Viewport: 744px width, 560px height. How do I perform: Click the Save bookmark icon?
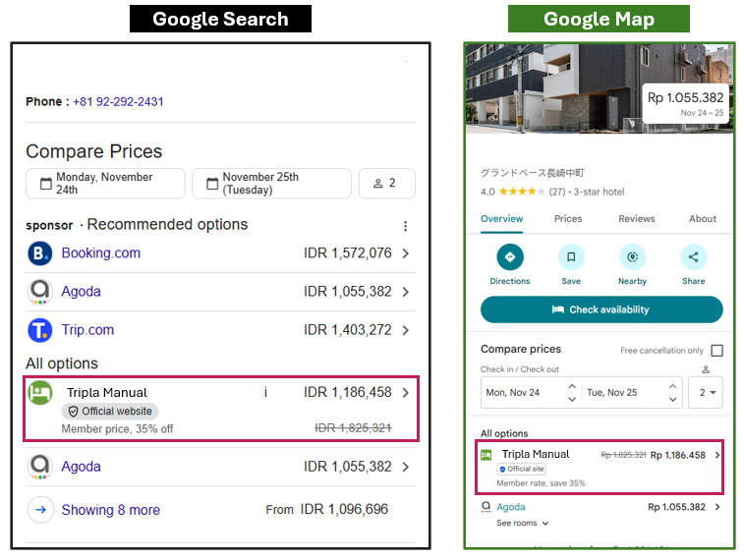[x=571, y=257]
